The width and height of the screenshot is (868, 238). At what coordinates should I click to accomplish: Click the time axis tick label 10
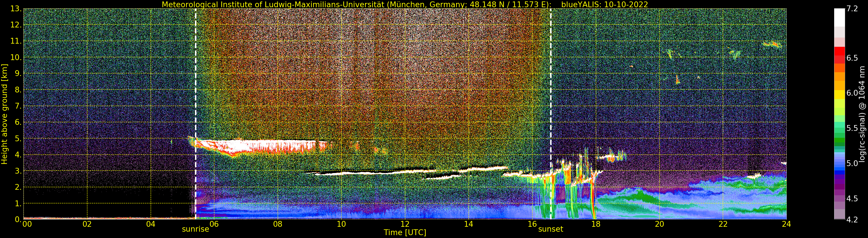pos(341,224)
